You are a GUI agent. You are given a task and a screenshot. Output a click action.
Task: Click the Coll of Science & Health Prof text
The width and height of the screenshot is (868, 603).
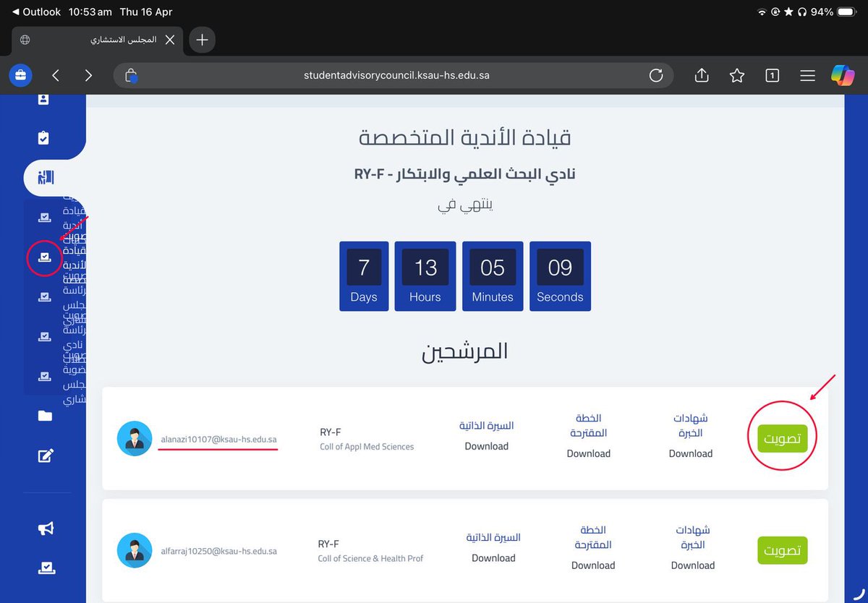coord(370,558)
